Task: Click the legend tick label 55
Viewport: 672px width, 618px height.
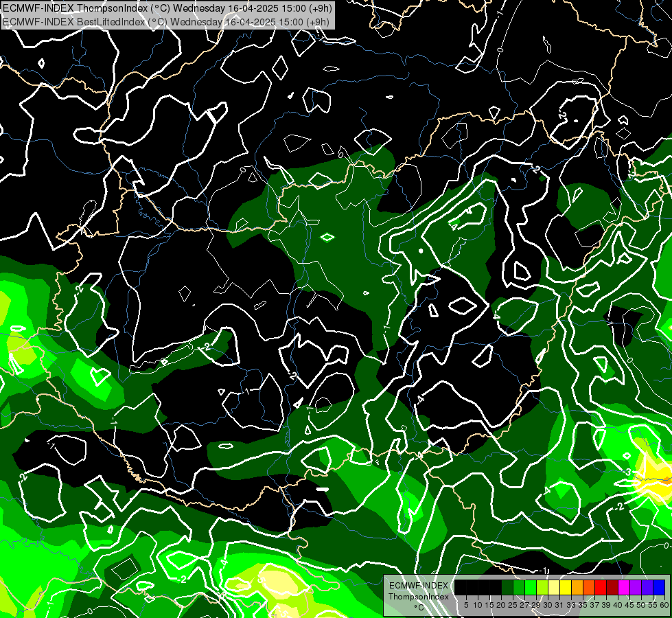Action: click(653, 605)
